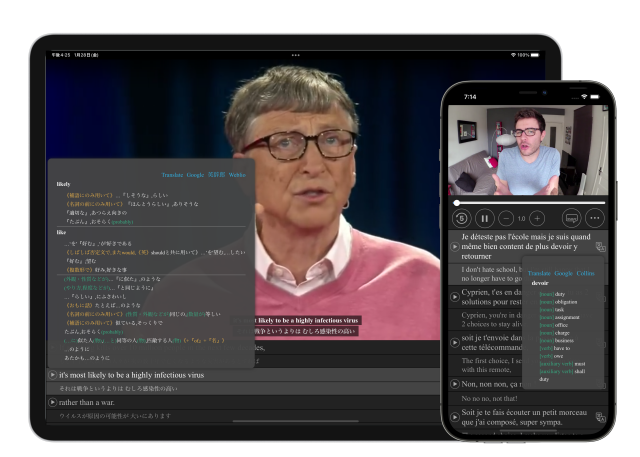Tap 'rather than a war.' subtitle text
The image size is (640, 457).
pos(87,402)
